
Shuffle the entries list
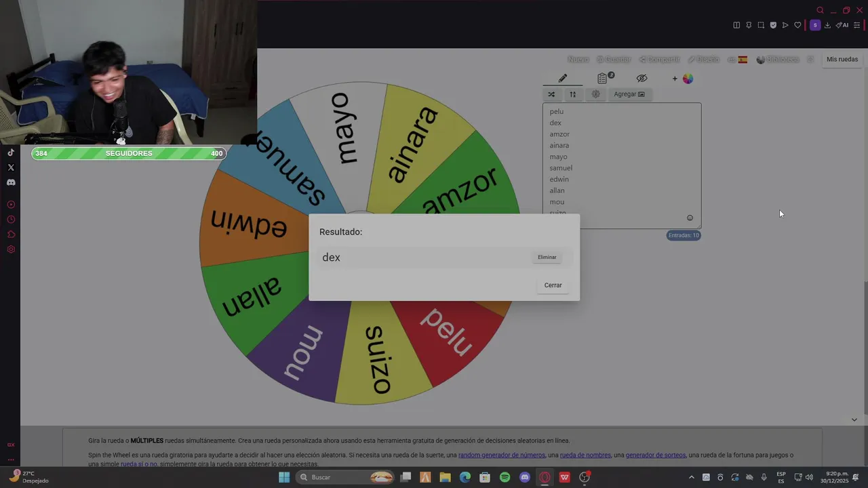pyautogui.click(x=551, y=94)
